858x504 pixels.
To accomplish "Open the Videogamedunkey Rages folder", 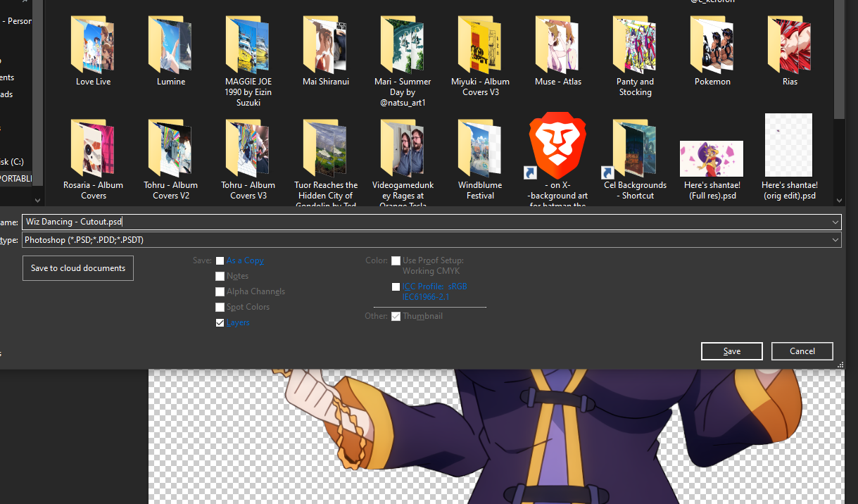I will 403,149.
